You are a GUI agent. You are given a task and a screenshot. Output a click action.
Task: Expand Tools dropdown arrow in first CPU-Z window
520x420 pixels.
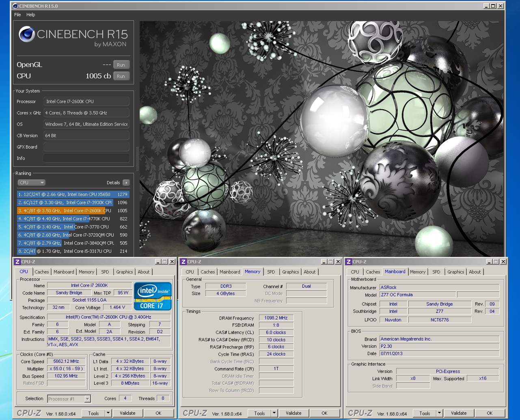click(108, 414)
